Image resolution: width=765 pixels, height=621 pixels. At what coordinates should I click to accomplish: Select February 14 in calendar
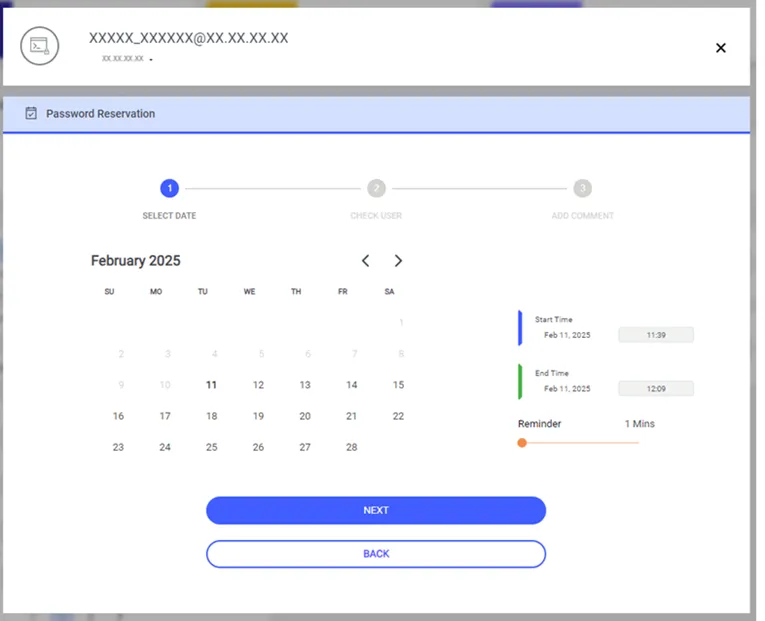point(352,385)
